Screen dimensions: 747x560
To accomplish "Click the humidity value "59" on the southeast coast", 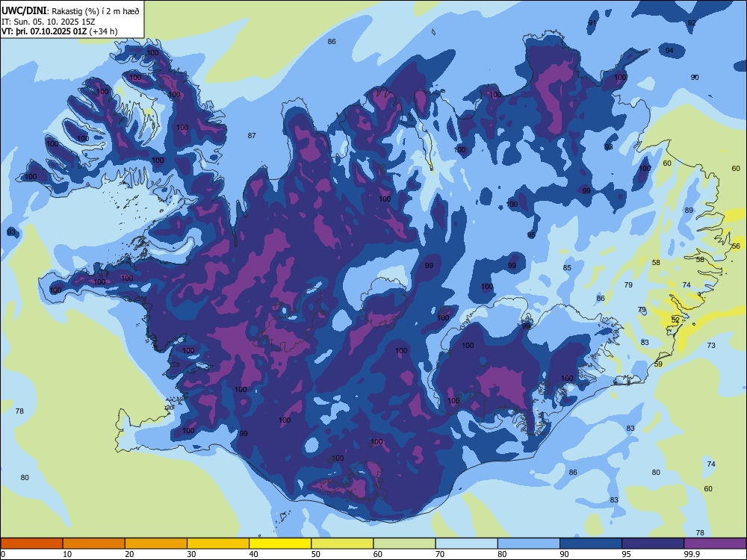I will point(658,364).
